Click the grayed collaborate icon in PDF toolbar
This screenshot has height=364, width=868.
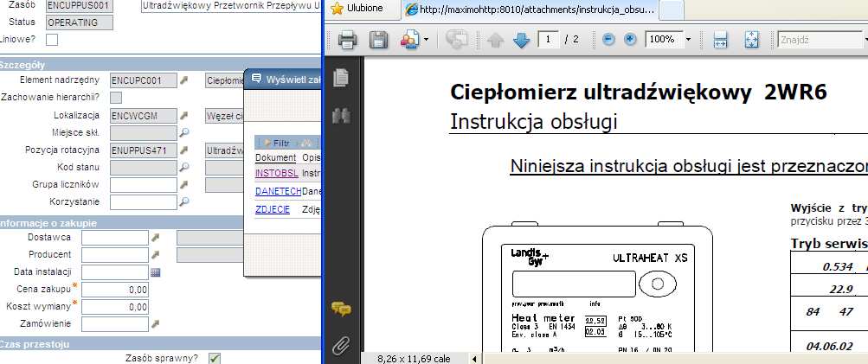click(457, 40)
